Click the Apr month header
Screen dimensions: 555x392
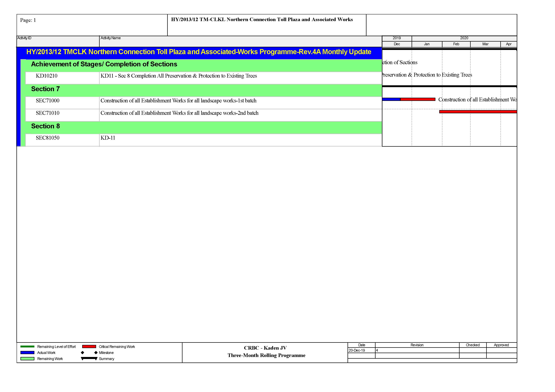point(509,44)
